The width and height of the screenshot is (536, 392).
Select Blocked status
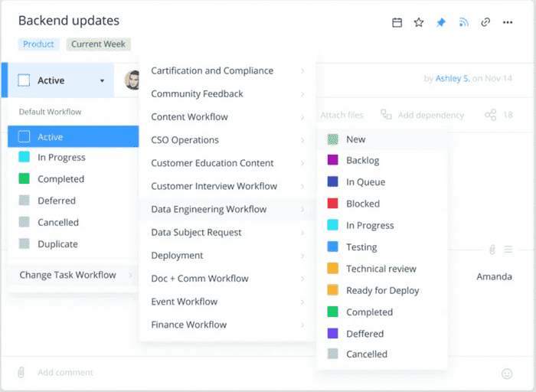382,204
